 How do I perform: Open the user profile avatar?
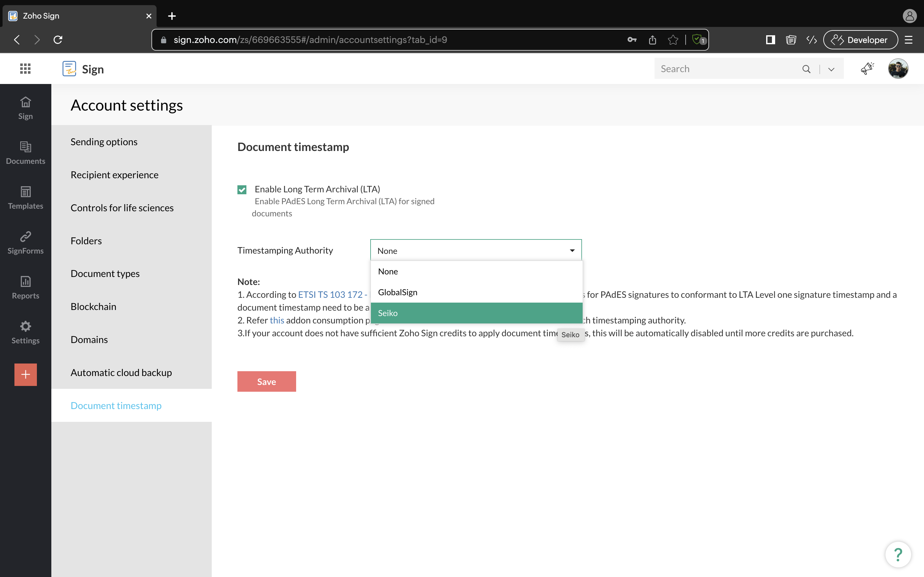pyautogui.click(x=898, y=69)
